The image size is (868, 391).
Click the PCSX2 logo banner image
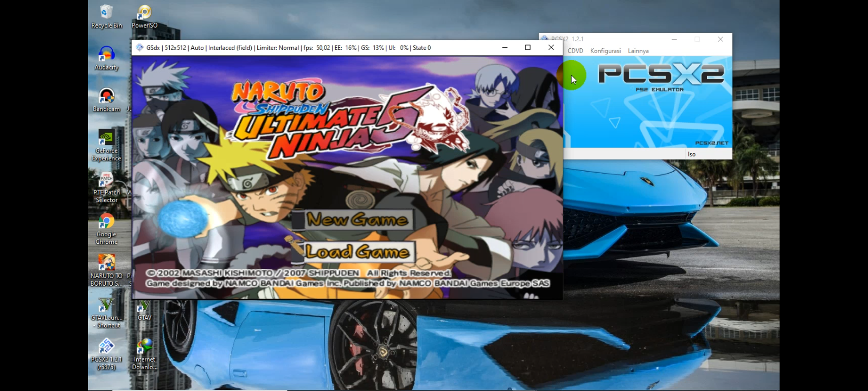tap(648, 102)
